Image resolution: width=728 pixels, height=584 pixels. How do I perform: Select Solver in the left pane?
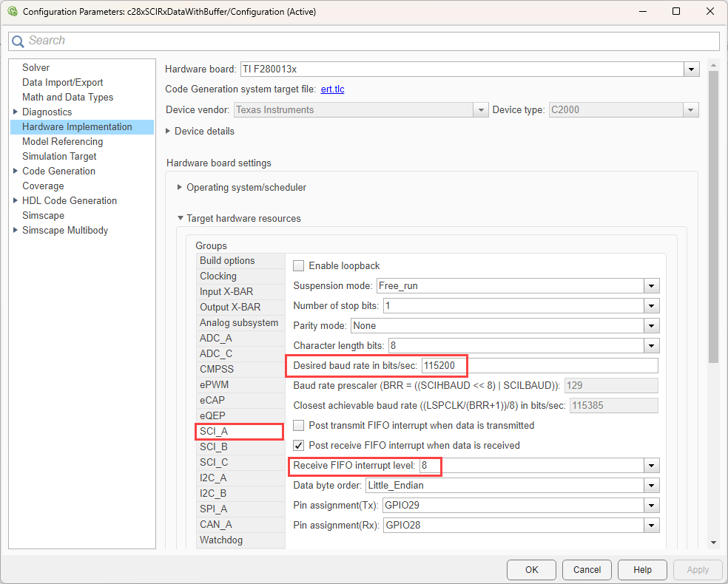click(36, 67)
